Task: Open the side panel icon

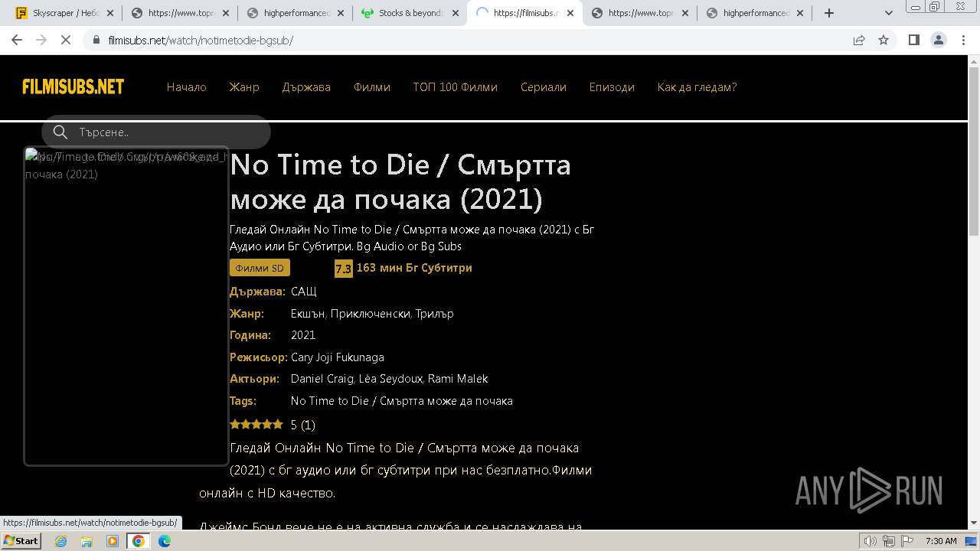Action: click(x=913, y=40)
